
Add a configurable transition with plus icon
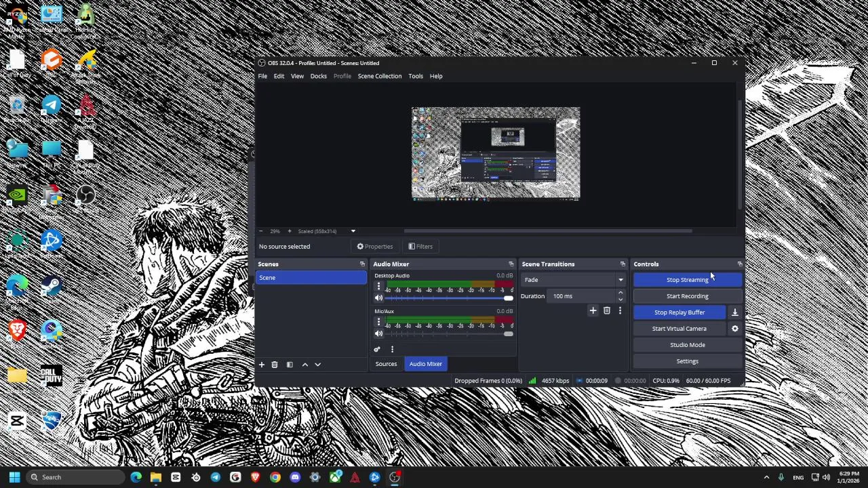[x=593, y=310]
